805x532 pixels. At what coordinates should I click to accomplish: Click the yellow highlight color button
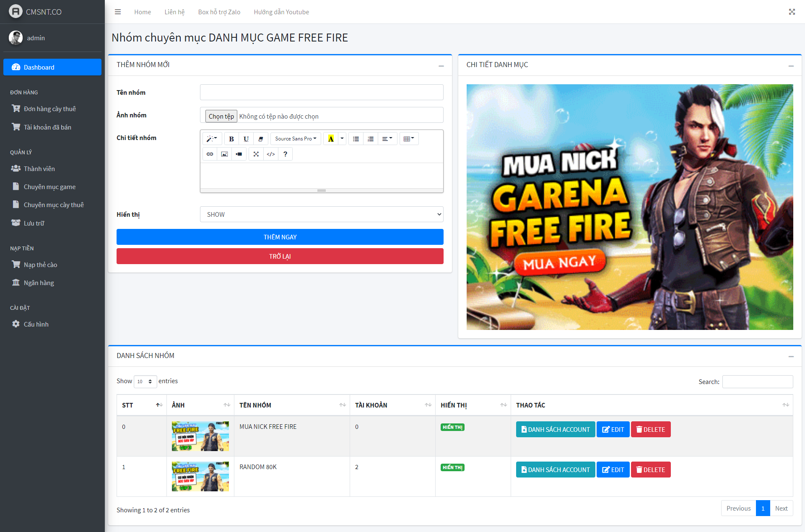(331, 139)
